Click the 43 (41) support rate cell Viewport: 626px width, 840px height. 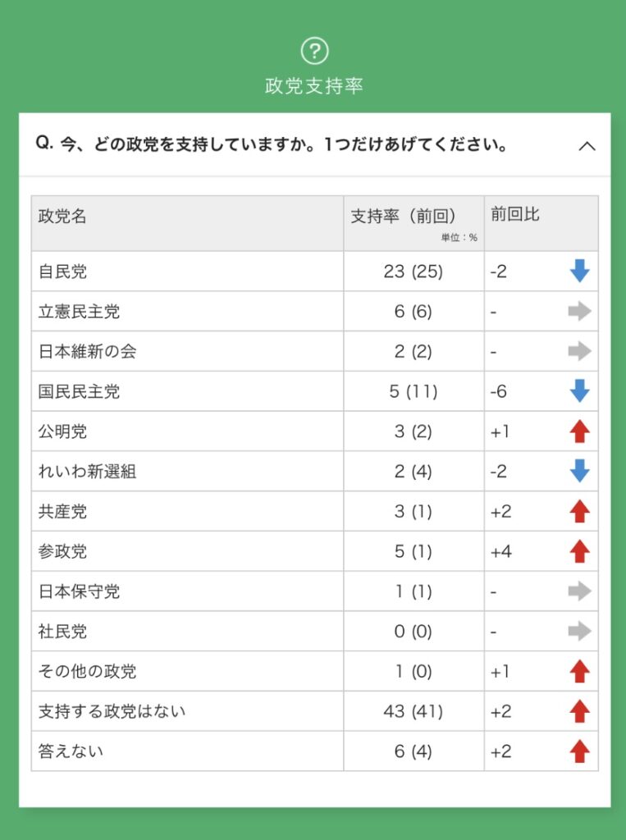413,711
